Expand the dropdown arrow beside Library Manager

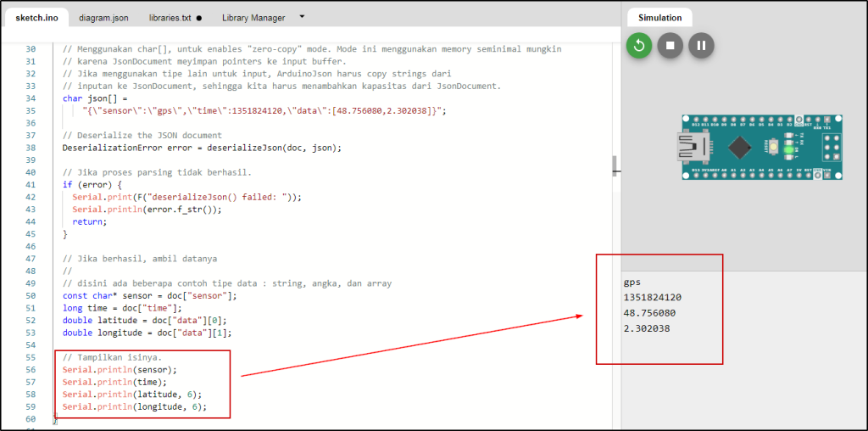click(x=303, y=17)
